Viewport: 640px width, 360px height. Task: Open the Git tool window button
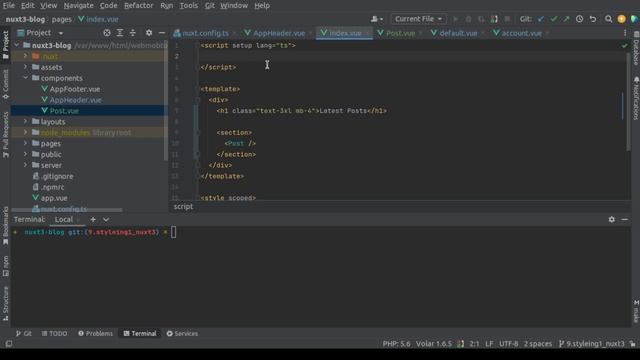[24, 333]
